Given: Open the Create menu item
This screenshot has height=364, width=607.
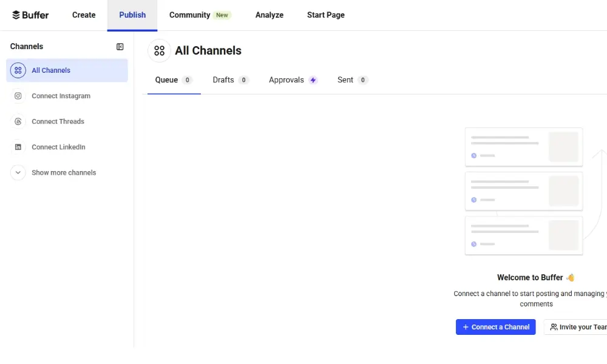Looking at the screenshot, I should 84,15.
